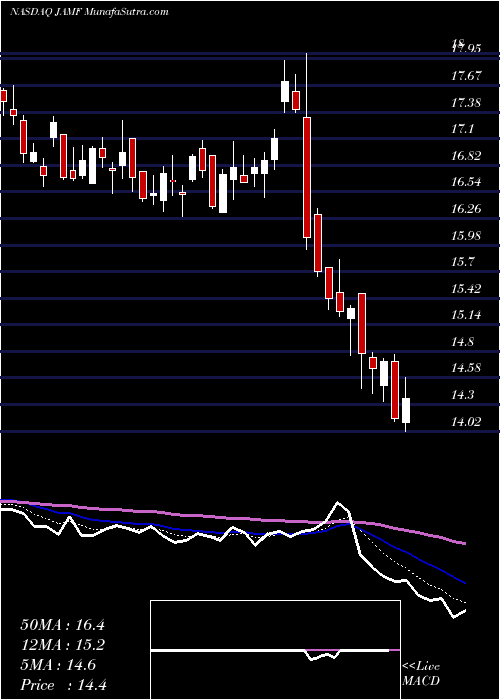Click the 5MA : 14.6 readout

click(58, 665)
